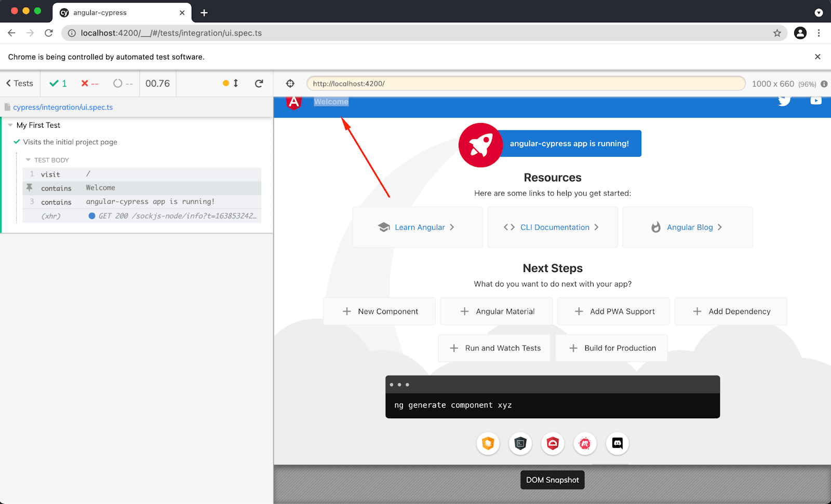Select the Build for Production button

click(611, 348)
